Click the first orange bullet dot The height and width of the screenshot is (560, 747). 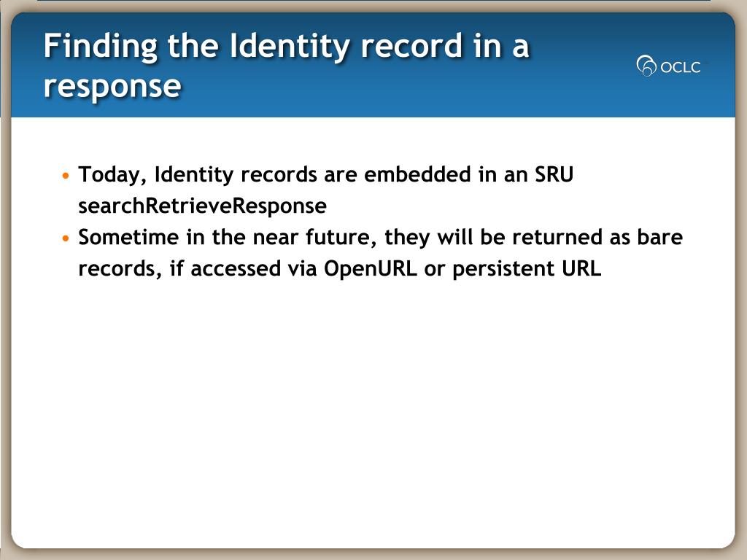(66, 175)
